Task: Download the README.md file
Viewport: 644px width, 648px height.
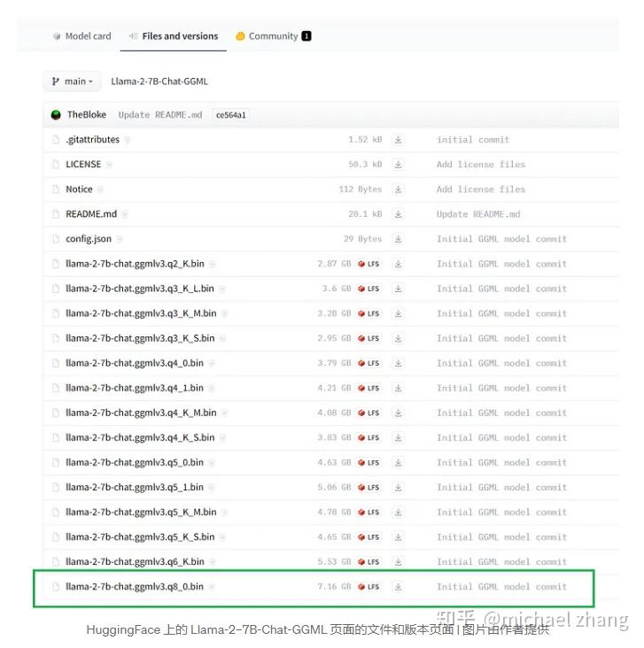Action: tap(399, 214)
